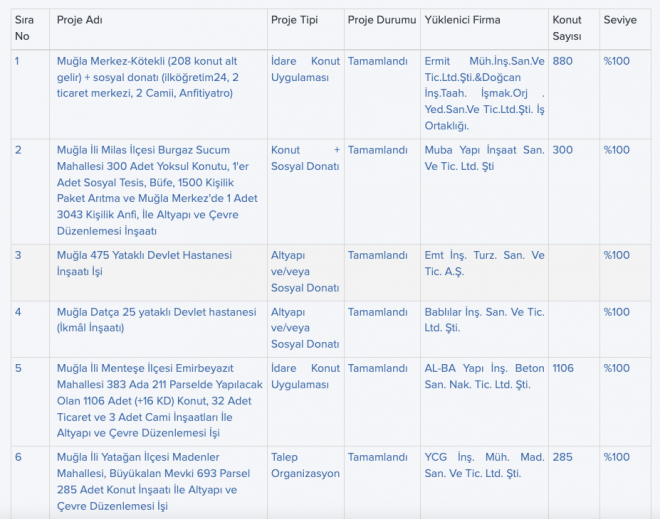Image resolution: width=660 pixels, height=519 pixels.
Task: Click the Proje Durumu column header
Action: [x=382, y=20]
